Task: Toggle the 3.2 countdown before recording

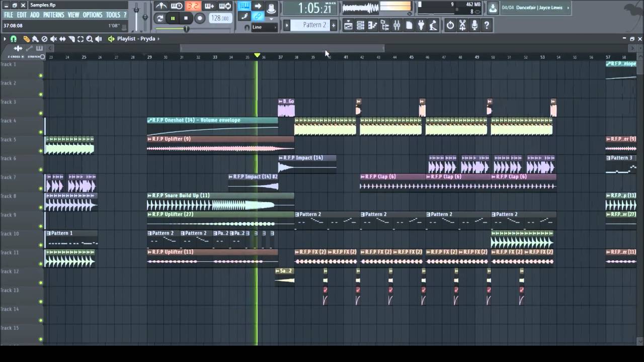Action: coord(193,6)
